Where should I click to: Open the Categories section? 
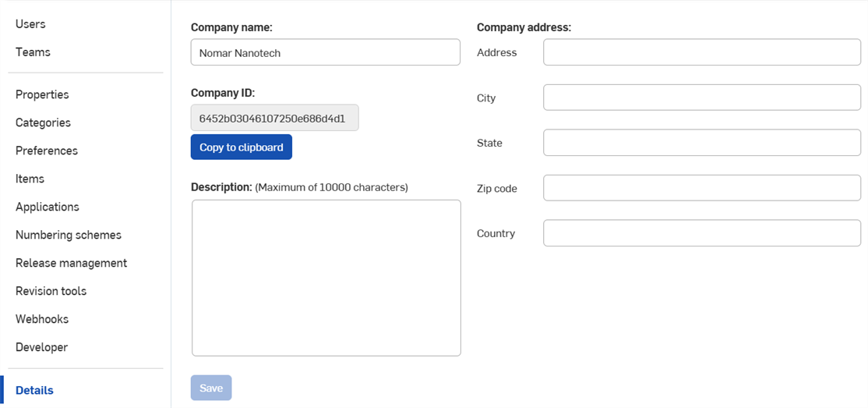coord(43,122)
